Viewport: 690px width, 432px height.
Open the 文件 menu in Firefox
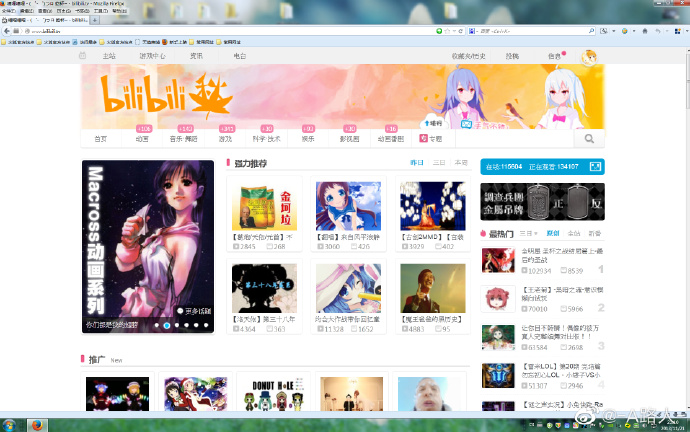[8, 10]
